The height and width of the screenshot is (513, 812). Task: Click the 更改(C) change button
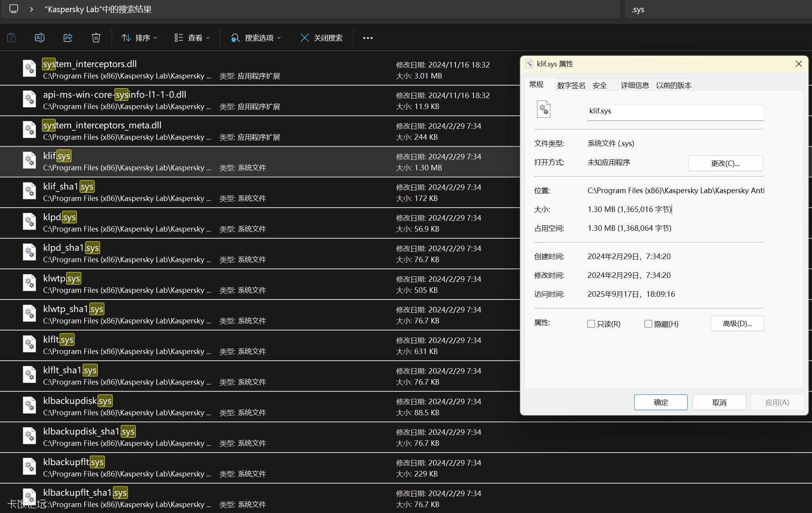click(725, 163)
